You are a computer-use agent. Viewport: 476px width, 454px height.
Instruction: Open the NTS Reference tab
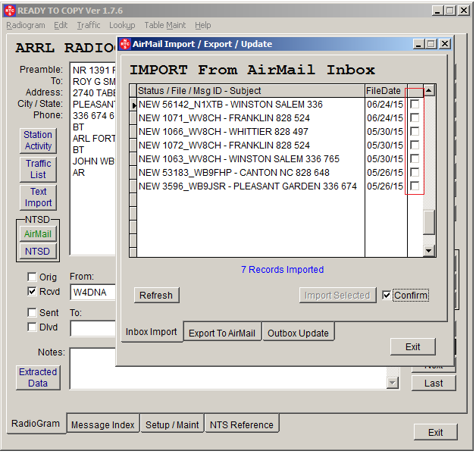pos(242,424)
